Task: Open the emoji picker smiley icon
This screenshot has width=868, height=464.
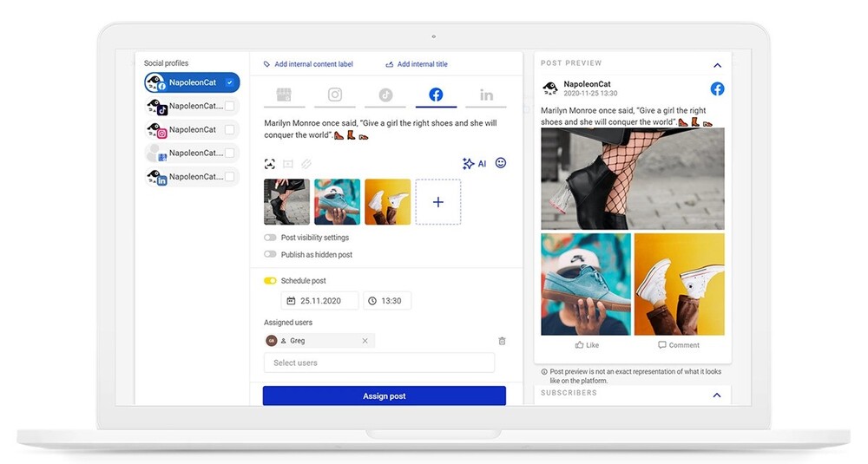Action: (x=501, y=163)
